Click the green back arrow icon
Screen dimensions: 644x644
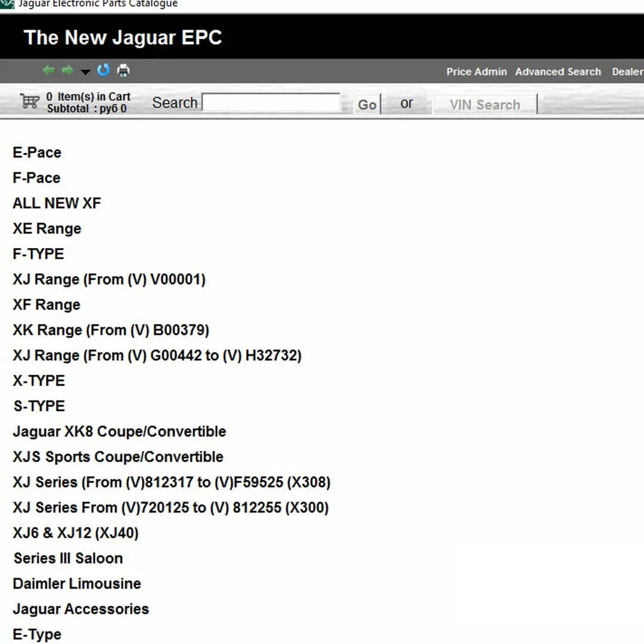[x=48, y=70]
